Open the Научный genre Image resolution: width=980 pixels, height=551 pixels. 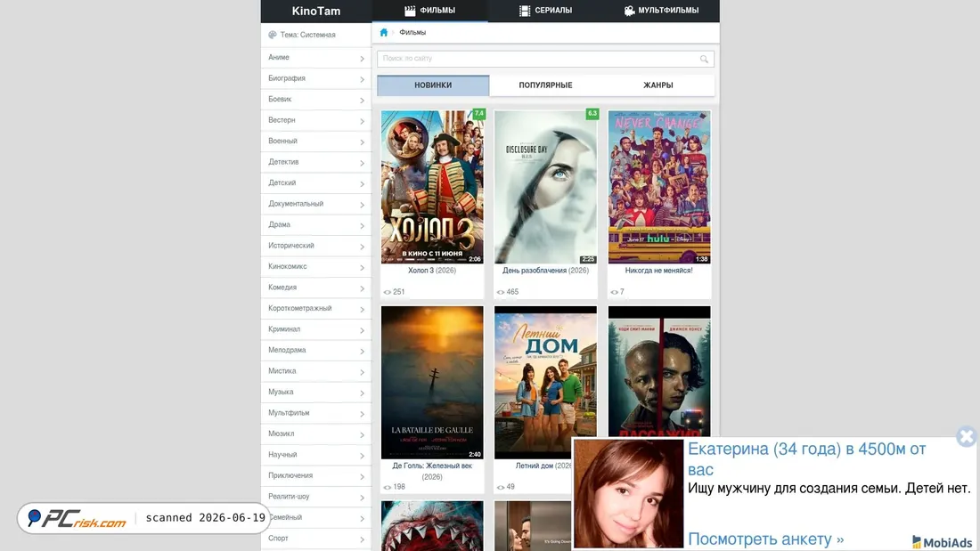(x=316, y=455)
